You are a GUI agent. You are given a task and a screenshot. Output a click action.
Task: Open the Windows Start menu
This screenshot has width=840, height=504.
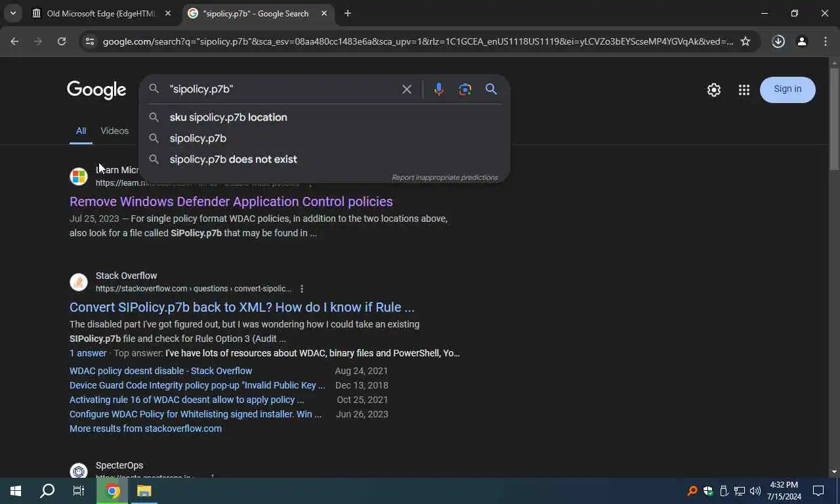coord(16,491)
